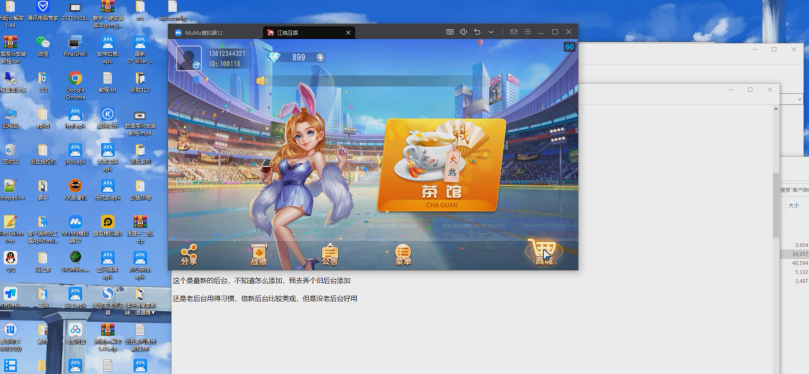This screenshot has height=374, width=809.
Task: Open the yellow 雷电模拟器 emulator desktop icon
Action: (107, 227)
